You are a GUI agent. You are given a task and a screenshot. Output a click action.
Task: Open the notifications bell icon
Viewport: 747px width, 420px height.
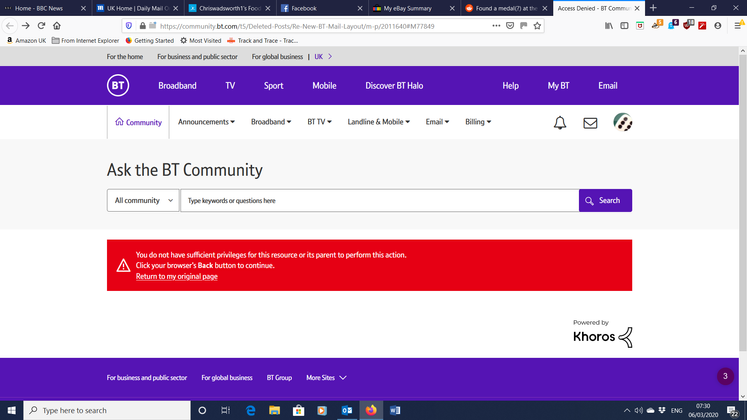[x=560, y=123]
